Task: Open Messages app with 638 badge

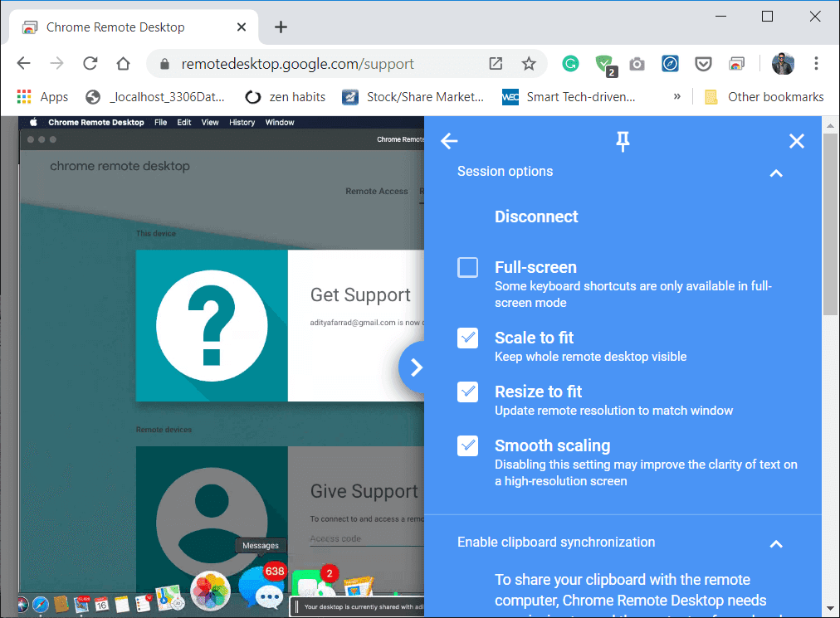Action: pyautogui.click(x=262, y=588)
